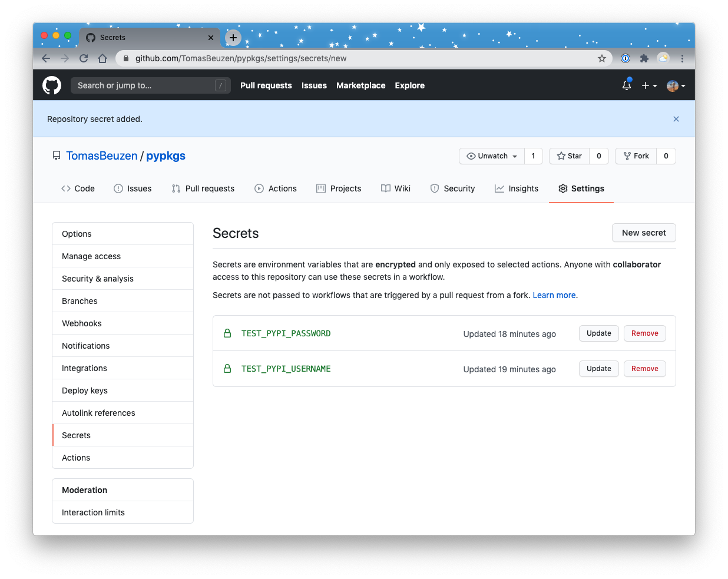Viewport: 728px width, 579px height.
Task: Click the TEST_PYPI_PASSWORD secret name
Action: (x=286, y=333)
